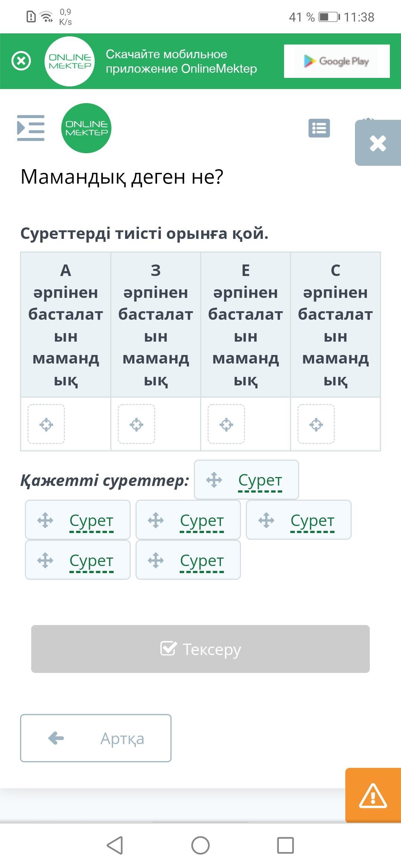Select drop target under С letter column
Viewport: 401px width, 868px height.
click(x=316, y=424)
